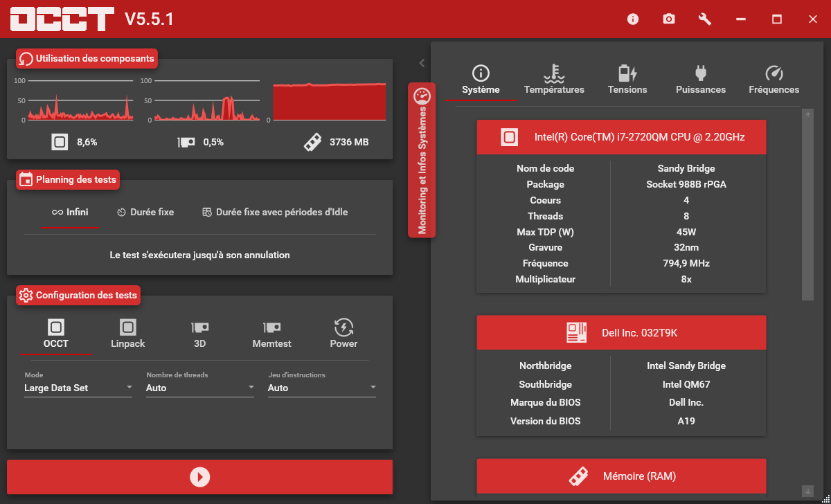This screenshot has width=831, height=504.
Task: Open settings via the wrench icon
Action: 705,19
